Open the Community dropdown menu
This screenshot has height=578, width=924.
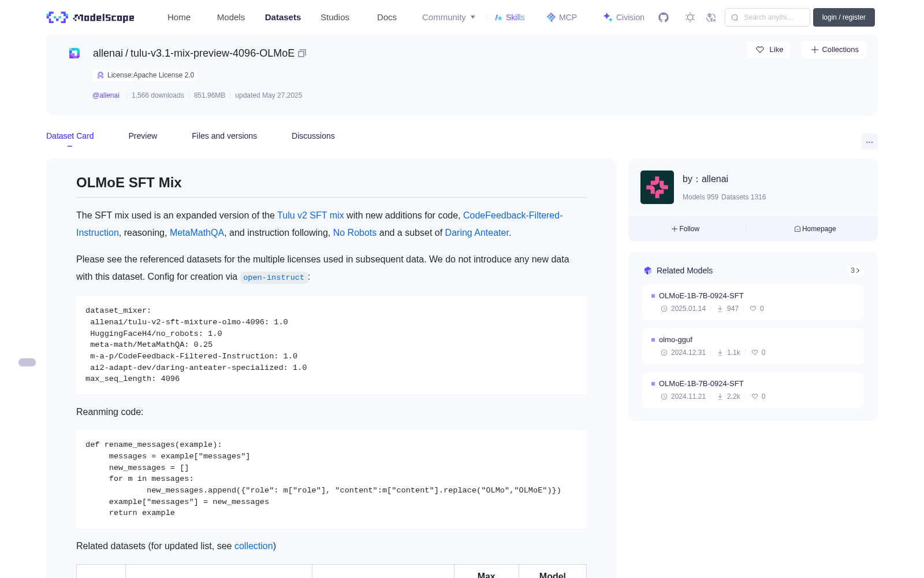point(449,17)
